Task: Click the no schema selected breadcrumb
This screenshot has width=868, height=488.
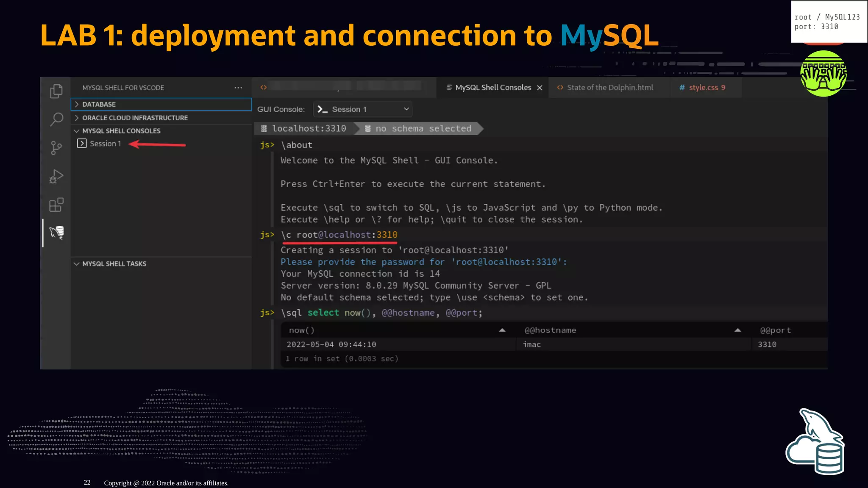Action: pyautogui.click(x=419, y=128)
